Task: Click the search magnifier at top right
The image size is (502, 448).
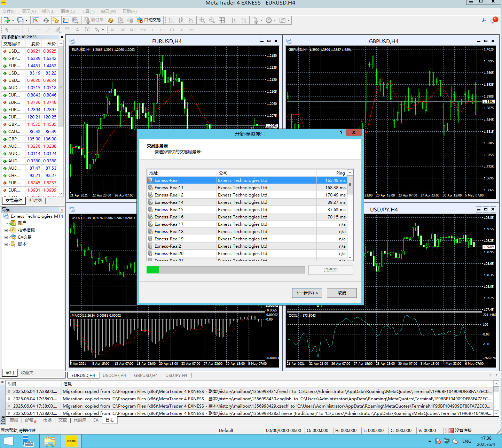Action: [x=484, y=20]
